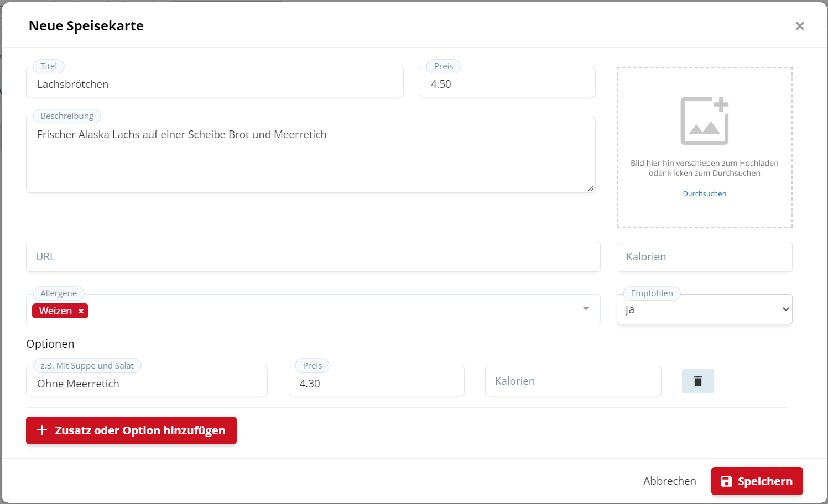Select the URL input field

(313, 257)
